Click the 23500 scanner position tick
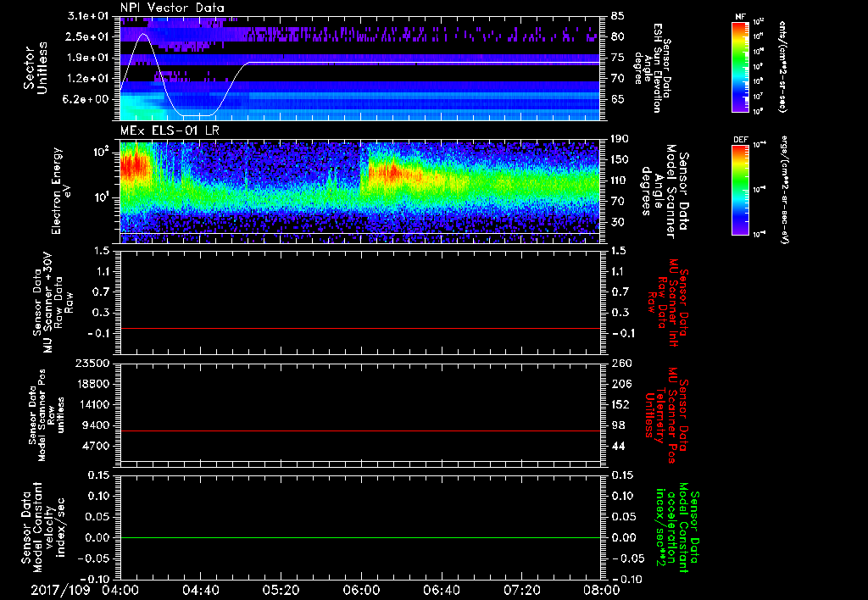The width and height of the screenshot is (868, 600). 91,363
